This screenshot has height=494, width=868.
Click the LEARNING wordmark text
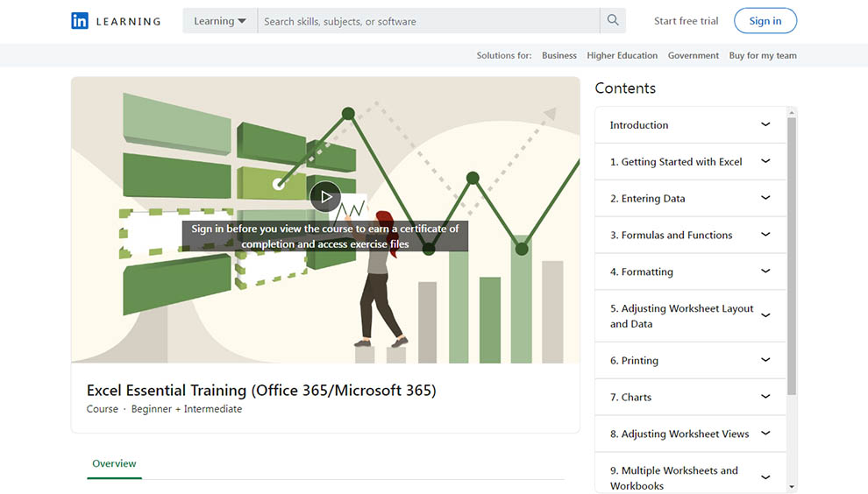pyautogui.click(x=128, y=22)
